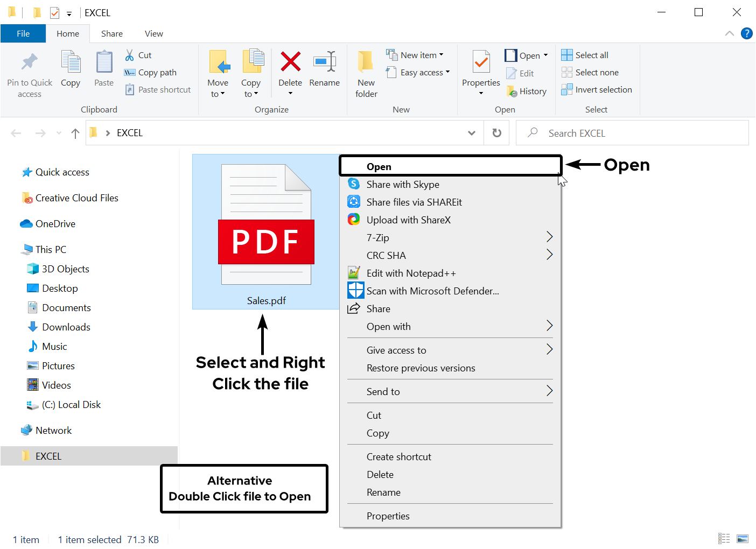Choose Edit with Notepad++ from context menu
This screenshot has width=756, height=549.
(410, 273)
